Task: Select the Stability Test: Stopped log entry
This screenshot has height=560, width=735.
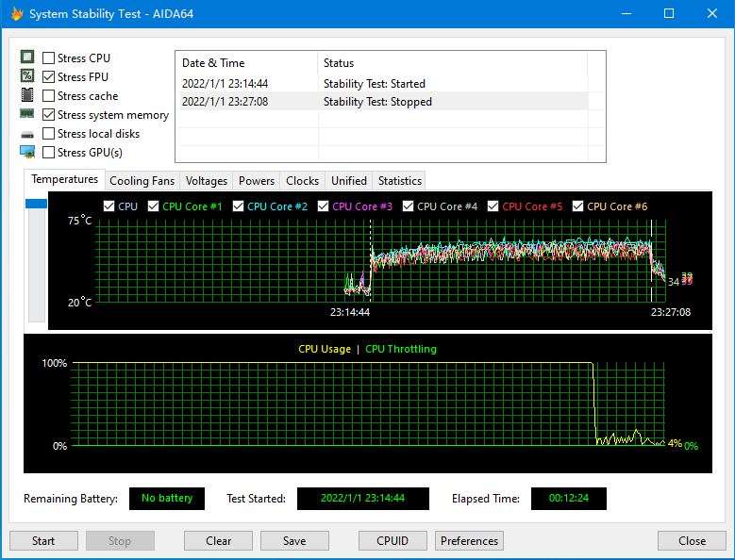Action: pos(377,102)
